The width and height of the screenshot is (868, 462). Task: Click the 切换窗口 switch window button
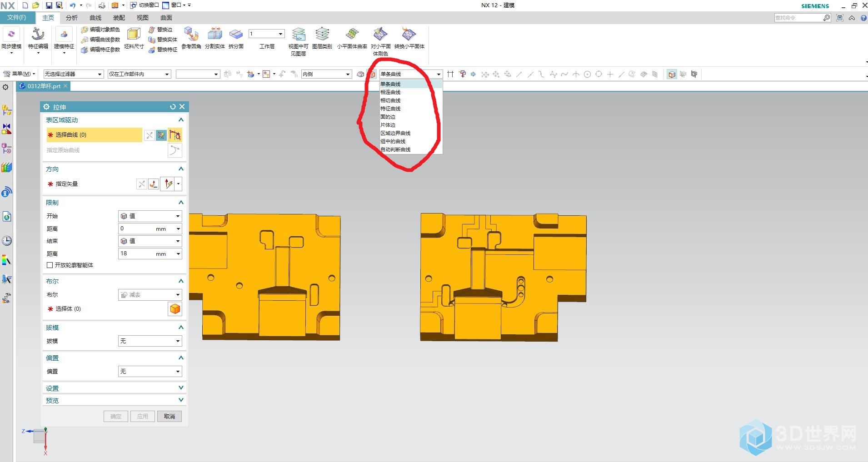point(145,5)
